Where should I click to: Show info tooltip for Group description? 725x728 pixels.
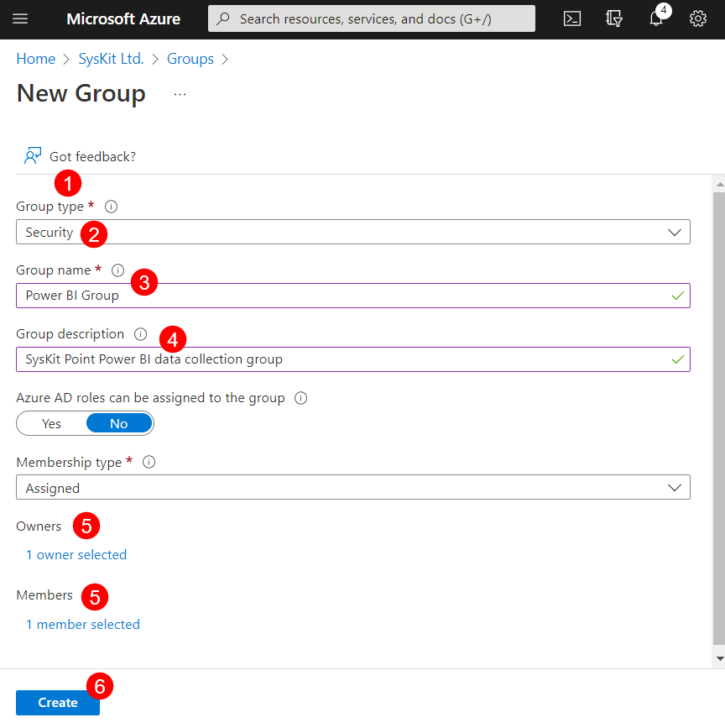(139, 333)
